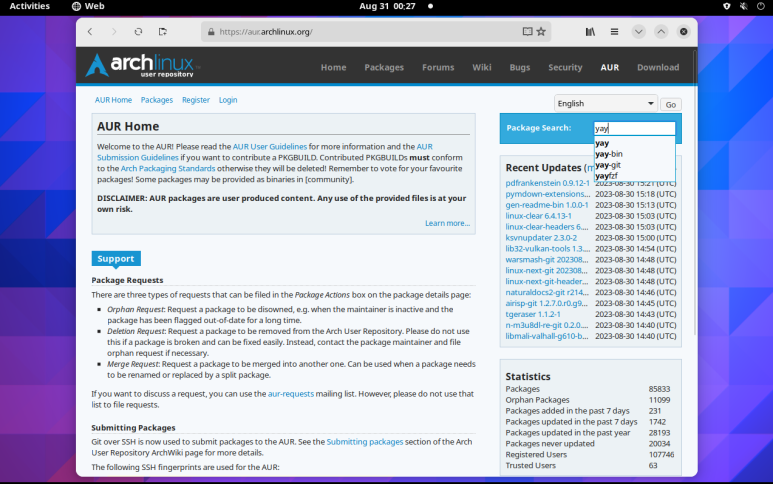Open the Arch Packaging Standards link

(168, 169)
